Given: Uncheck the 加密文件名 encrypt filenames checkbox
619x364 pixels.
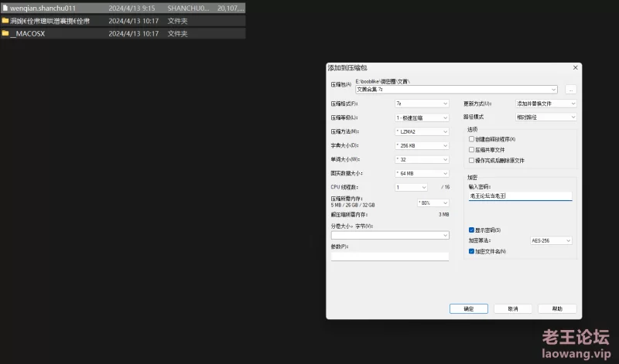Looking at the screenshot, I should [471, 251].
